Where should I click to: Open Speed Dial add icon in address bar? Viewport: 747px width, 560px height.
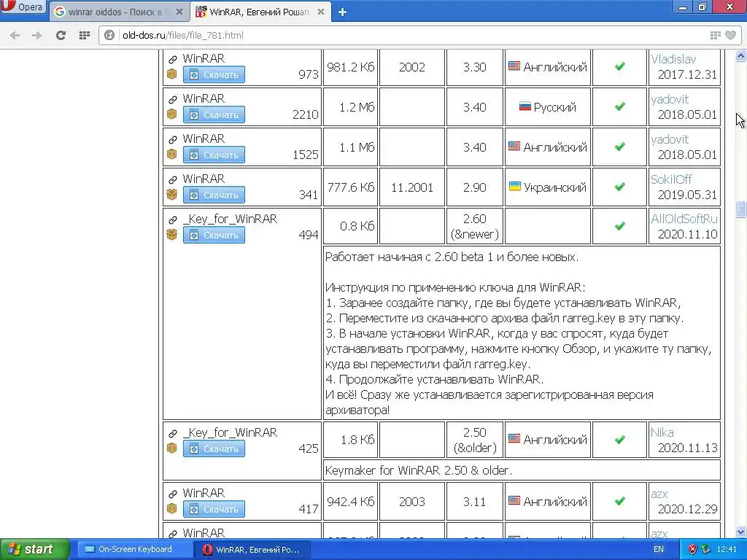(715, 35)
